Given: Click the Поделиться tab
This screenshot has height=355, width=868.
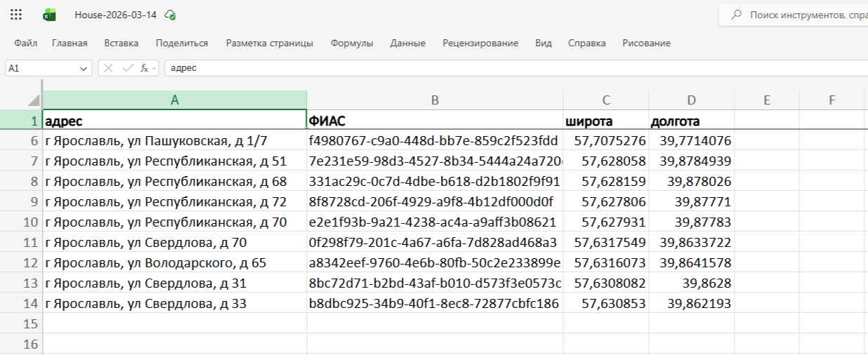Looking at the screenshot, I should [182, 43].
